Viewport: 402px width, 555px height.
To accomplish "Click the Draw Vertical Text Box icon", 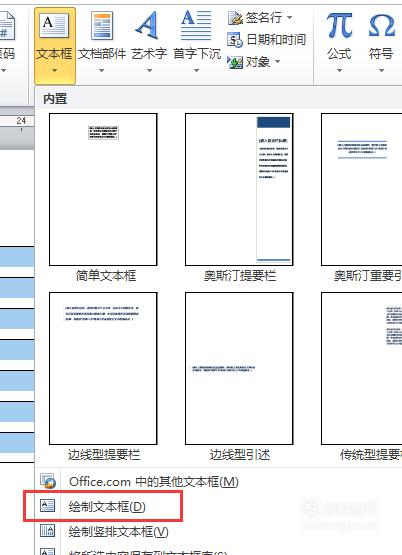I will click(47, 531).
